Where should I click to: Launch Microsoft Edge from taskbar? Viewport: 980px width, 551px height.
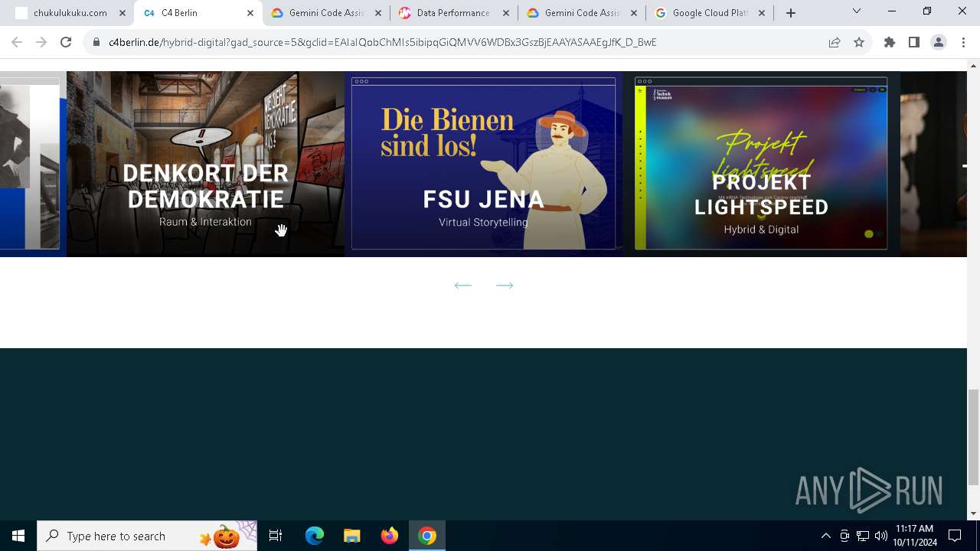[x=315, y=536]
